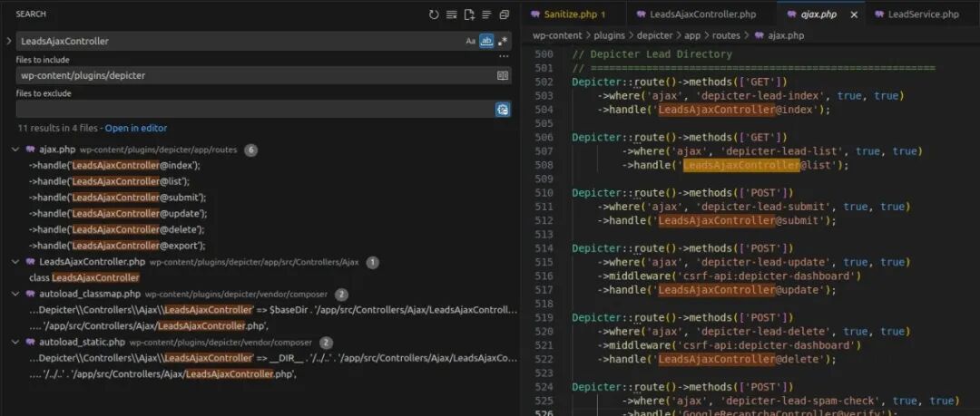The image size is (980, 416).
Task: Click the '// Depicter Lead Directory' comment
Action: coord(652,54)
